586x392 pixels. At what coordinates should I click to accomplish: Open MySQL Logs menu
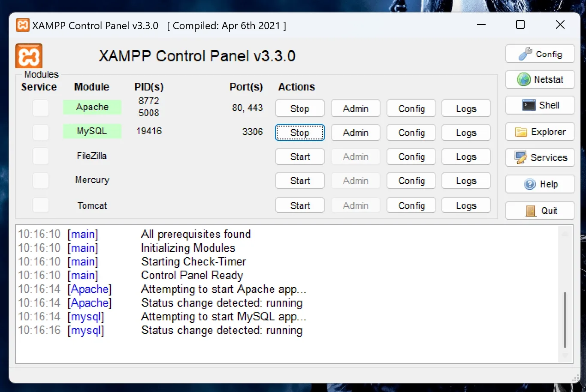466,133
